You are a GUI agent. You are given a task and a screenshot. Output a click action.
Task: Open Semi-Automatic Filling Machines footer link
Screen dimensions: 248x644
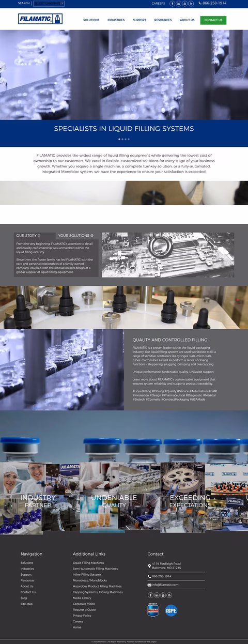[x=95, y=569]
